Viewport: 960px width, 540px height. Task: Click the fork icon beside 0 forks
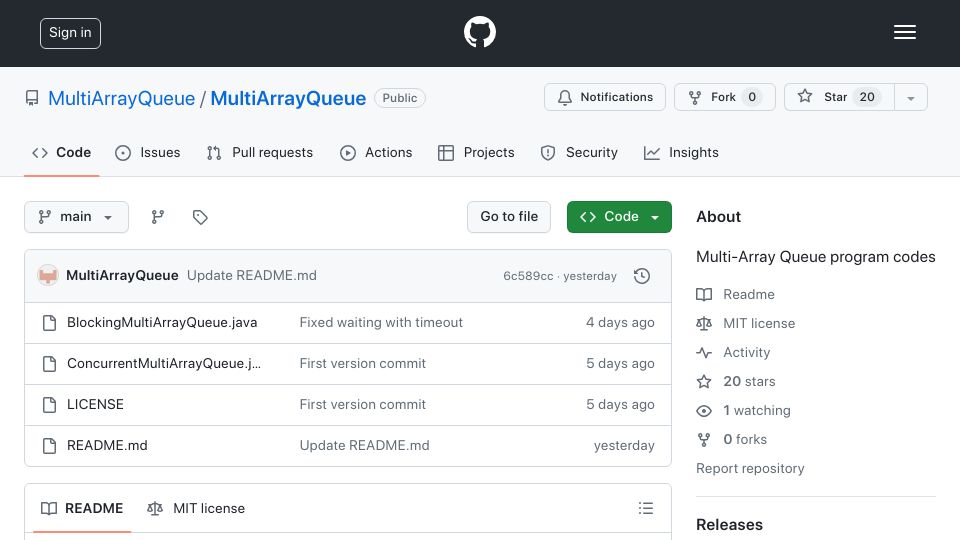click(x=704, y=440)
